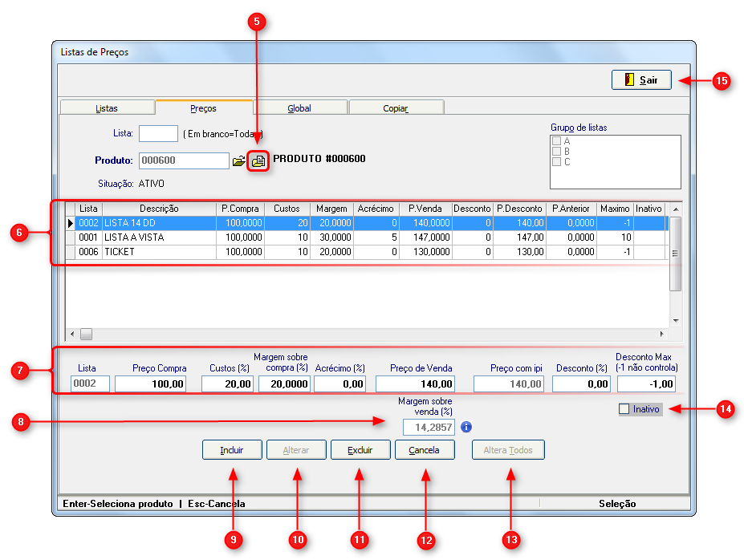This screenshot has height=560, width=744.
Task: Click the P.Desconto column header
Action: (x=519, y=209)
